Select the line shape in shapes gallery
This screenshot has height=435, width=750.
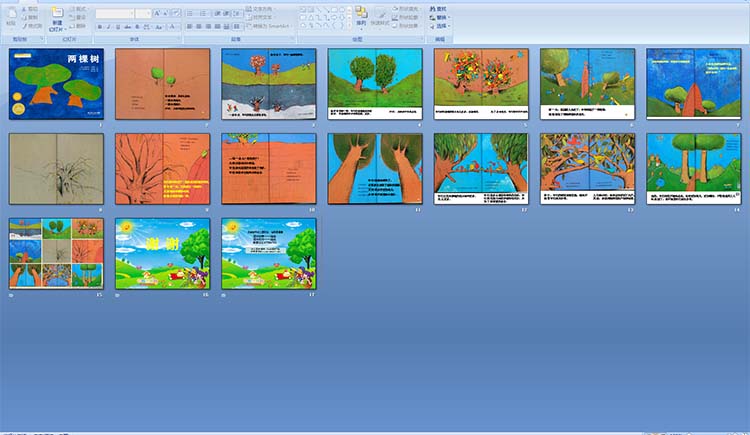[319, 9]
